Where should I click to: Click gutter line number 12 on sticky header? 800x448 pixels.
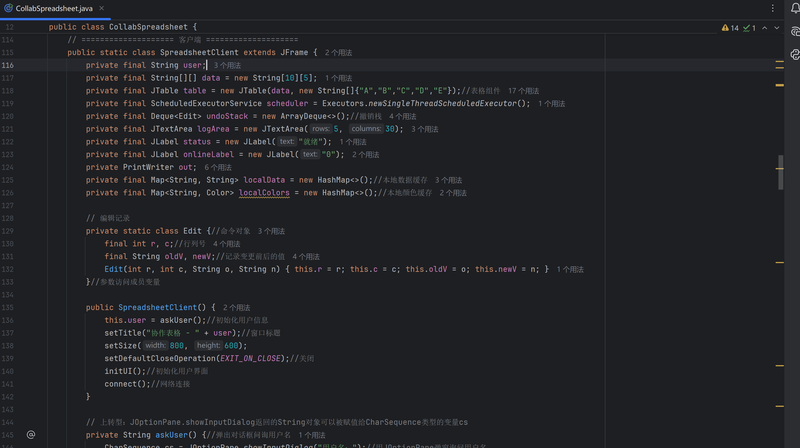coord(10,27)
